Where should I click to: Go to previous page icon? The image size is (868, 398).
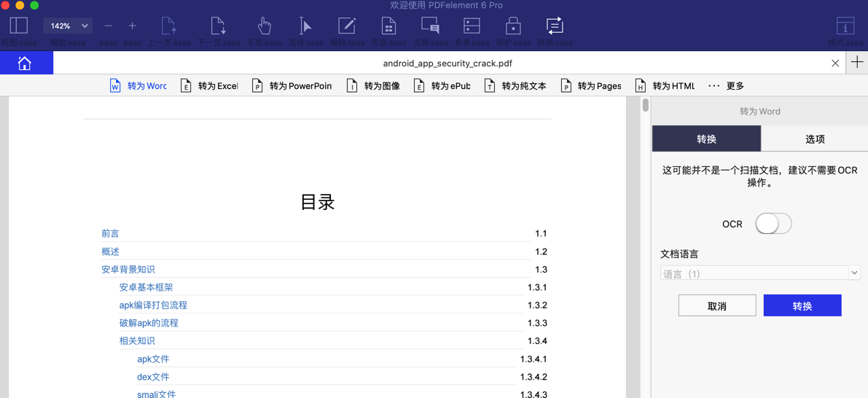click(169, 26)
